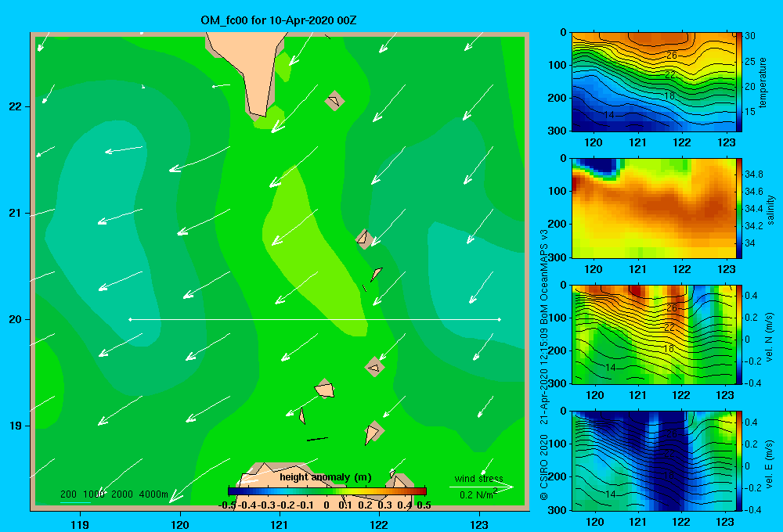Click the vertical 'vel. N (m/s)' label
783x532 pixels.
(x=769, y=337)
